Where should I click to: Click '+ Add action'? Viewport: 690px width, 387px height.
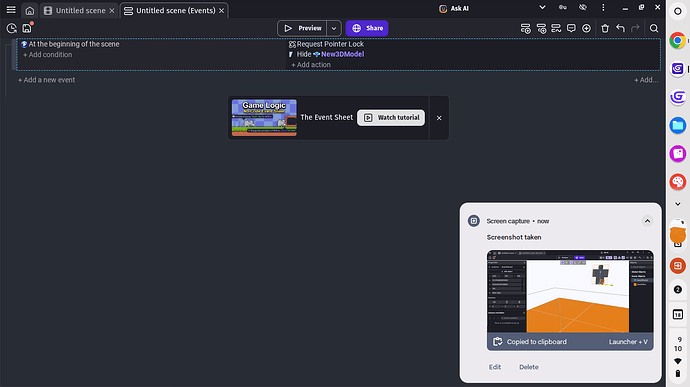click(311, 65)
